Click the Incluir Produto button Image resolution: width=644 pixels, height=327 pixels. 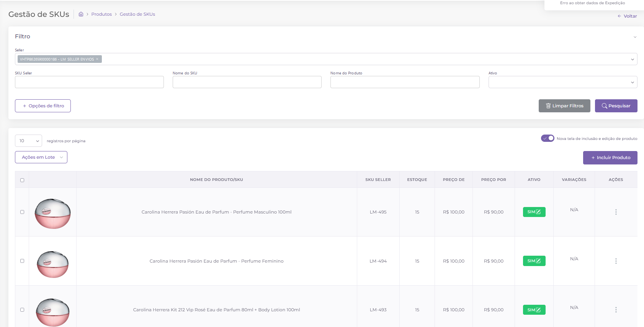tap(610, 158)
